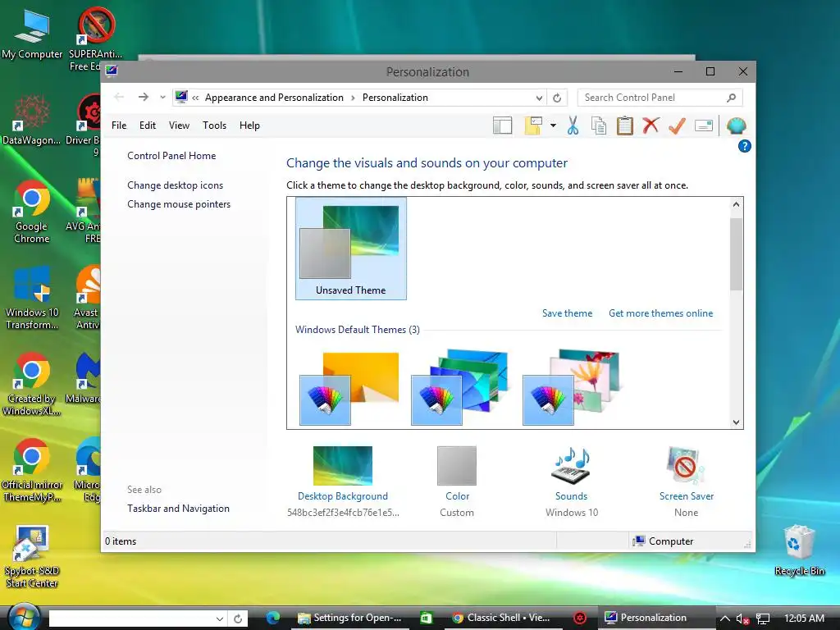Open Taskbar and Navigation link
The width and height of the screenshot is (840, 630).
[178, 509]
